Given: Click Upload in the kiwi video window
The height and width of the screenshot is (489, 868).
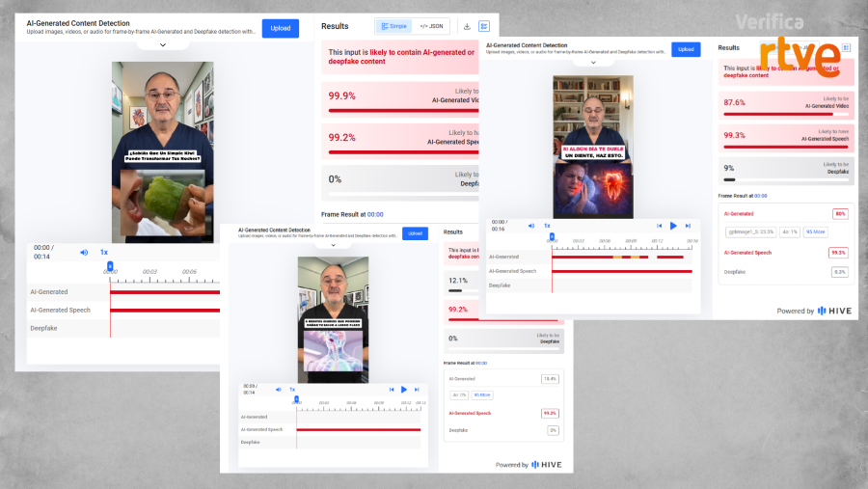Looking at the screenshot, I should [x=280, y=28].
